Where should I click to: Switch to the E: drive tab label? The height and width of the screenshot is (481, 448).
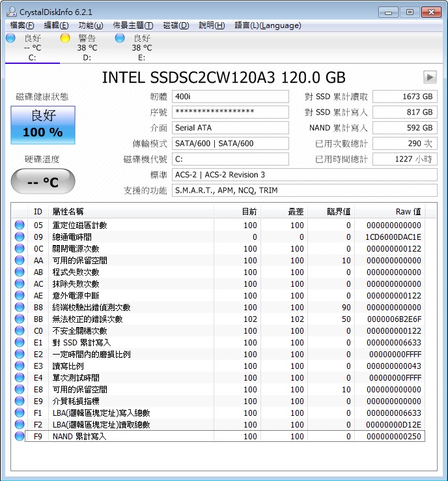(141, 57)
